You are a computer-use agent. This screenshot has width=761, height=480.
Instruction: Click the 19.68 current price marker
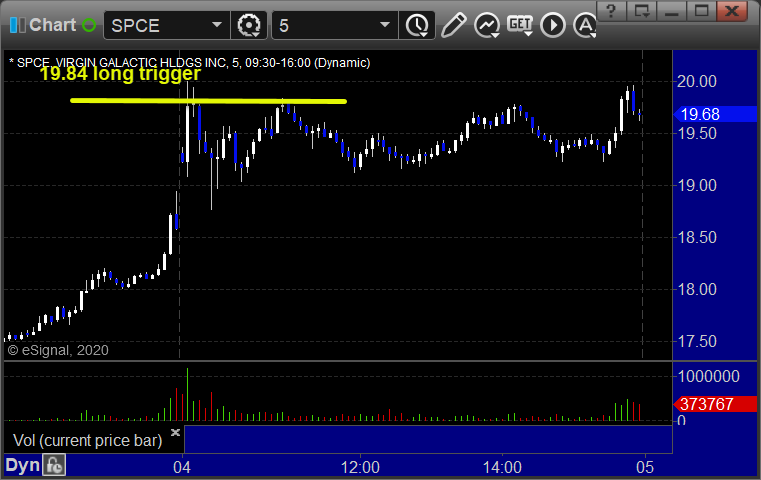pyautogui.click(x=715, y=115)
